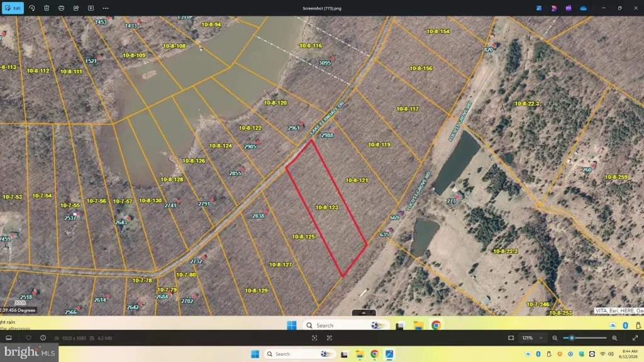The height and width of the screenshot is (362, 644).
Task: Click the LAKE FERNDALE DR road label
Action: [327, 118]
